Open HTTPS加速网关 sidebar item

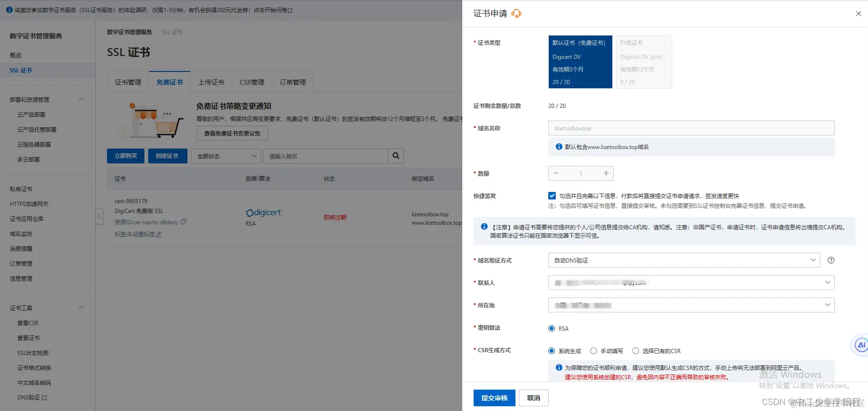pyautogui.click(x=29, y=204)
